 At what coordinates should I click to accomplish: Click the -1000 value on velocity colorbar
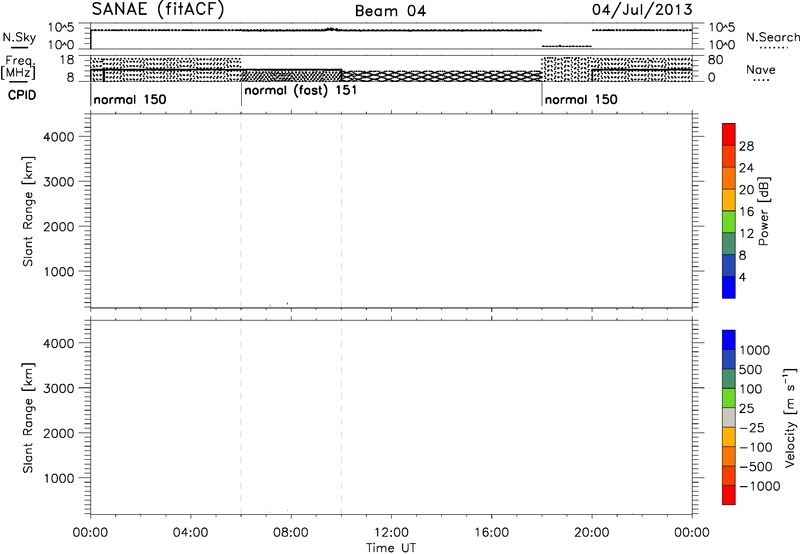759,486
